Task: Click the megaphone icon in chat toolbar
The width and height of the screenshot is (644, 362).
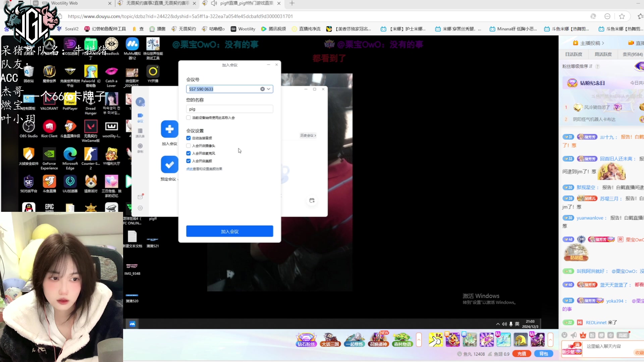Action: click(x=574, y=335)
